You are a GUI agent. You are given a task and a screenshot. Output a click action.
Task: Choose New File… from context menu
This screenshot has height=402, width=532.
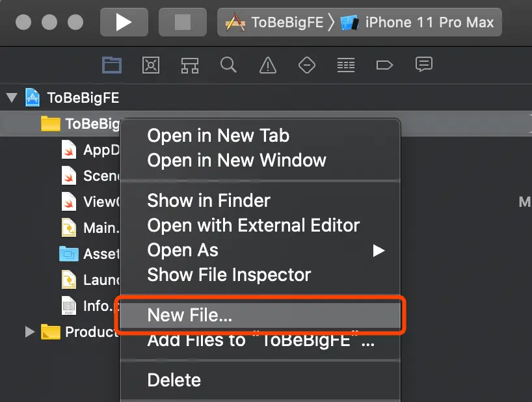point(189,315)
